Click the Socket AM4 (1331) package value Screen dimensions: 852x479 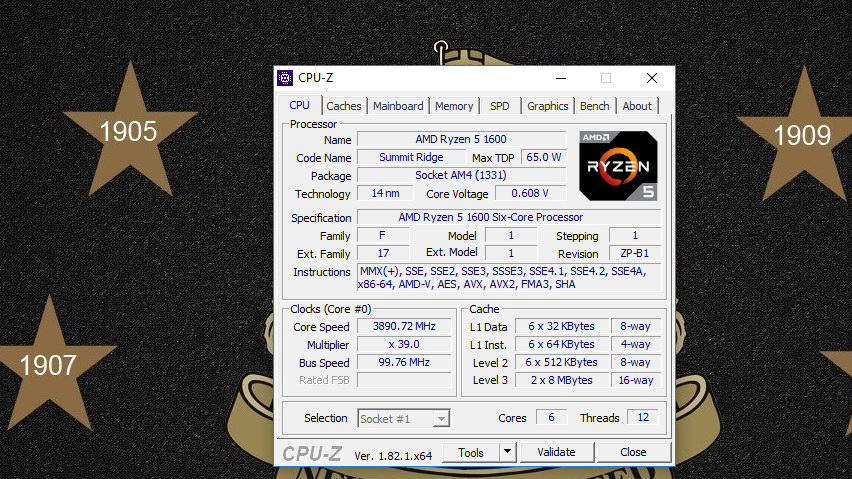click(x=461, y=175)
